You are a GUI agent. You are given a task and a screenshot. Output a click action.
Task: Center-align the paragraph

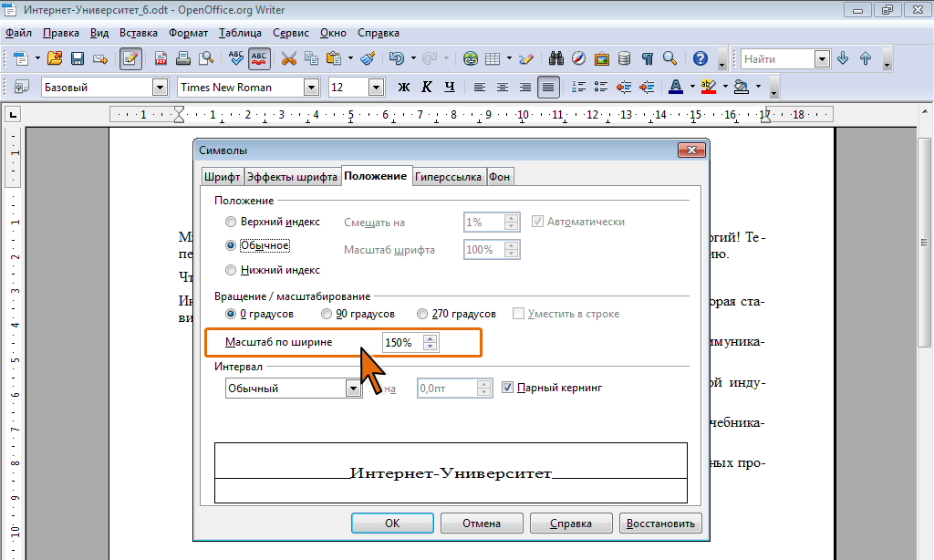[x=503, y=87]
